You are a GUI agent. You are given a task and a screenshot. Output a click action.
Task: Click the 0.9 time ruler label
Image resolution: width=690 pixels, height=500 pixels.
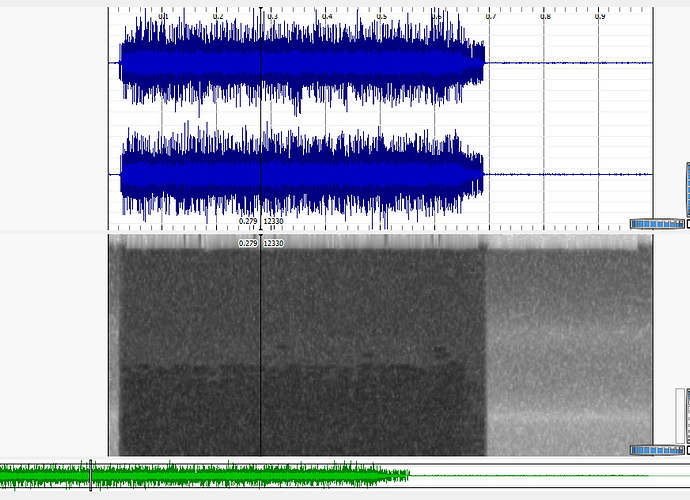[x=599, y=17]
